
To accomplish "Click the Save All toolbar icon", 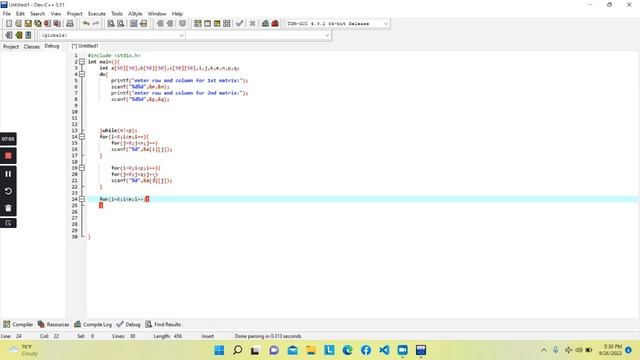I will point(38,24).
